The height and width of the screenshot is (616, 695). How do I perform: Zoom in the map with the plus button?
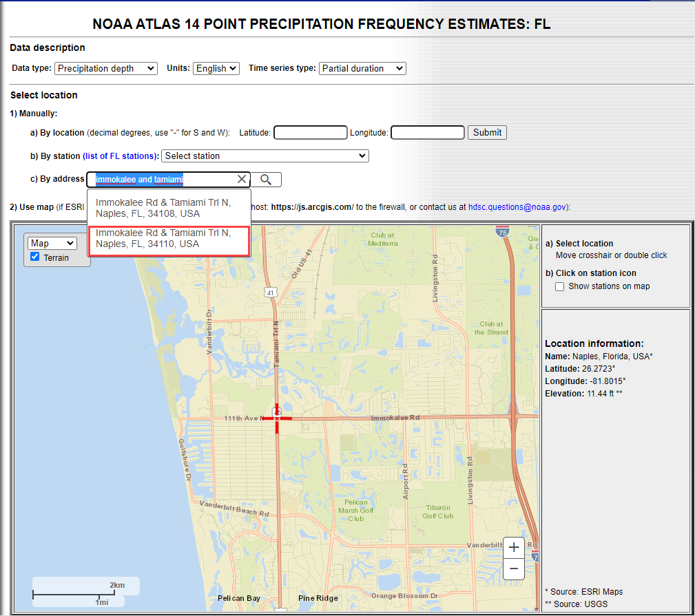[x=514, y=548]
